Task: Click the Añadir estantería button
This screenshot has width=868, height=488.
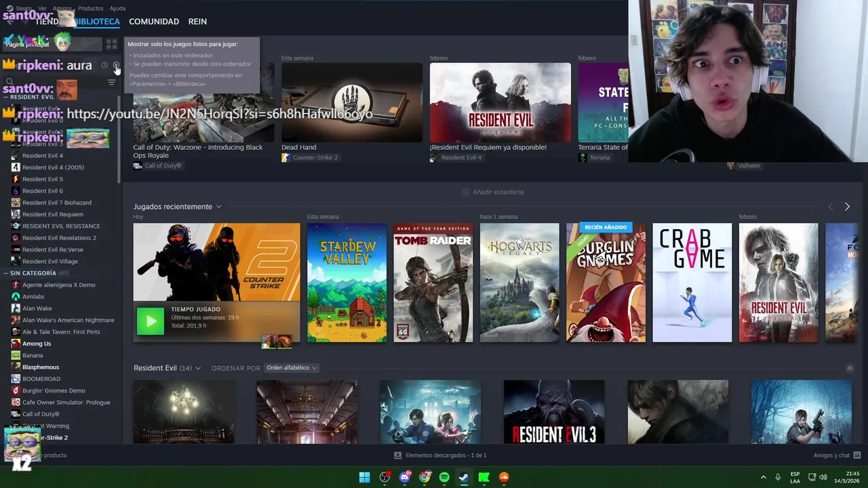Action: coord(492,192)
